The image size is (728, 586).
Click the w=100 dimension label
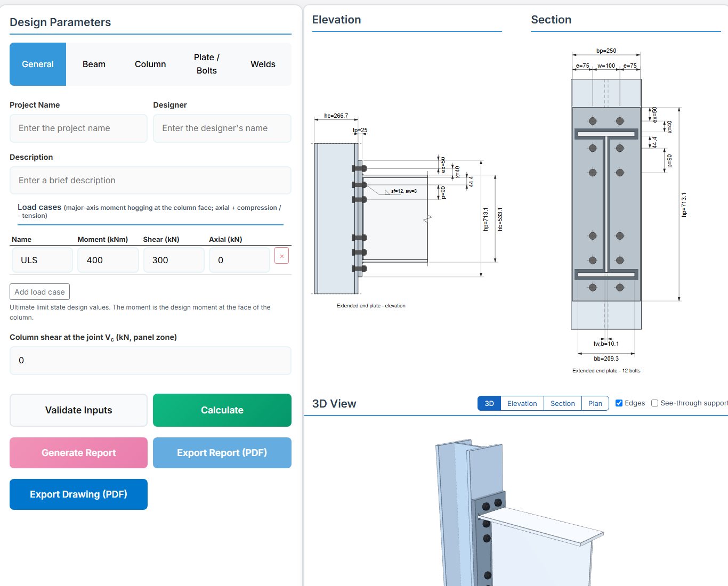point(606,66)
